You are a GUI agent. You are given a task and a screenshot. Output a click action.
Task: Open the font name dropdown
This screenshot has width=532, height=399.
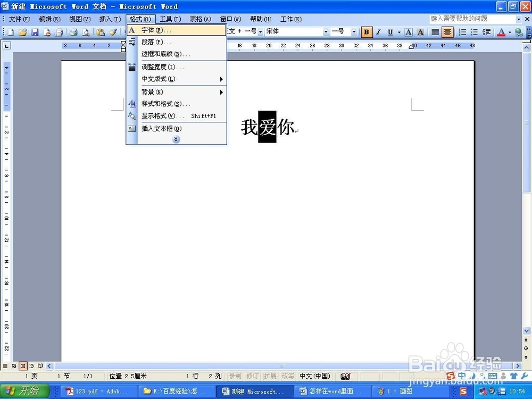pyautogui.click(x=326, y=31)
